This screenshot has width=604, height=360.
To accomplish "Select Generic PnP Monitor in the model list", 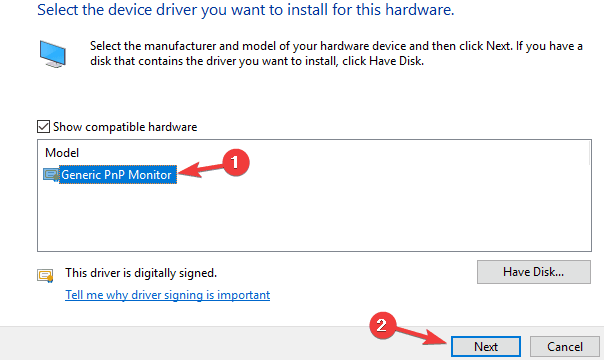I will click(117, 175).
